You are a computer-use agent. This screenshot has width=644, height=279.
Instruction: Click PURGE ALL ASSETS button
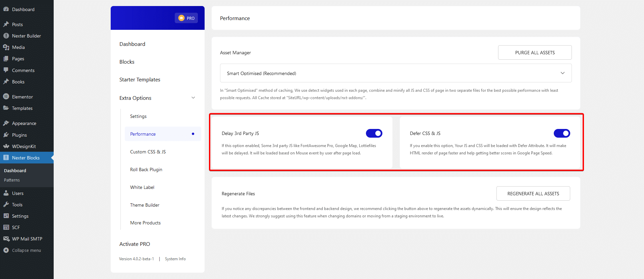pos(535,53)
